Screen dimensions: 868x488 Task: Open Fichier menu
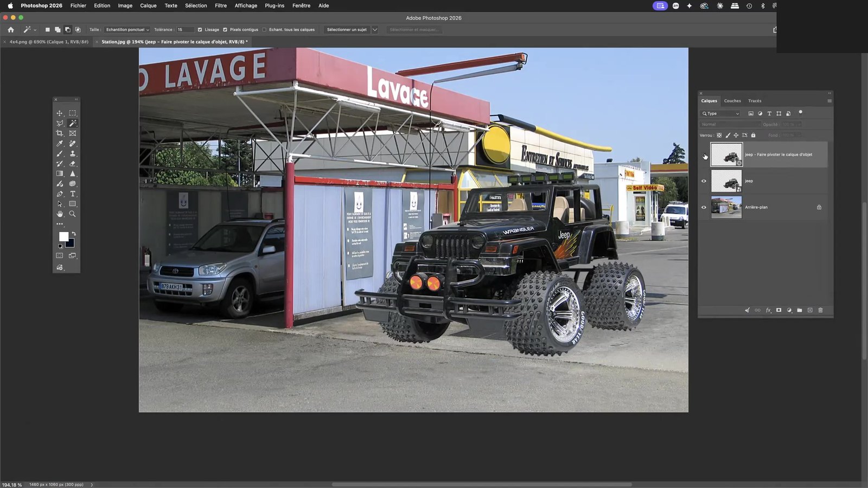coord(78,5)
